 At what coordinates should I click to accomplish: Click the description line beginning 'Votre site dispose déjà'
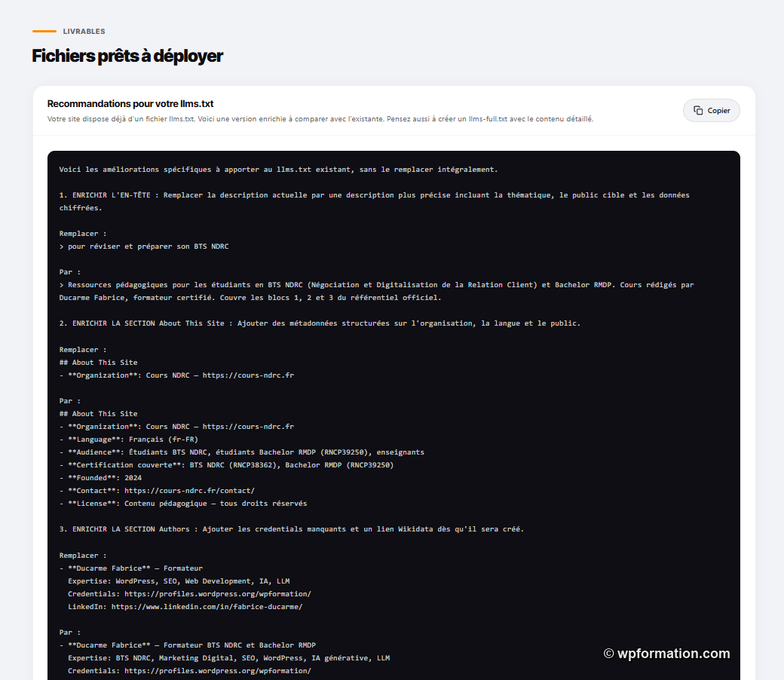coord(320,119)
